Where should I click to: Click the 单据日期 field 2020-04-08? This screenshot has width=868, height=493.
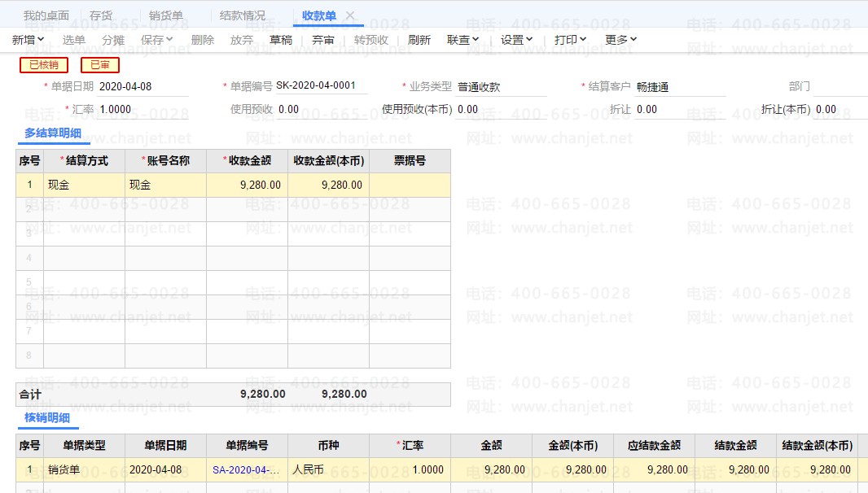point(142,87)
